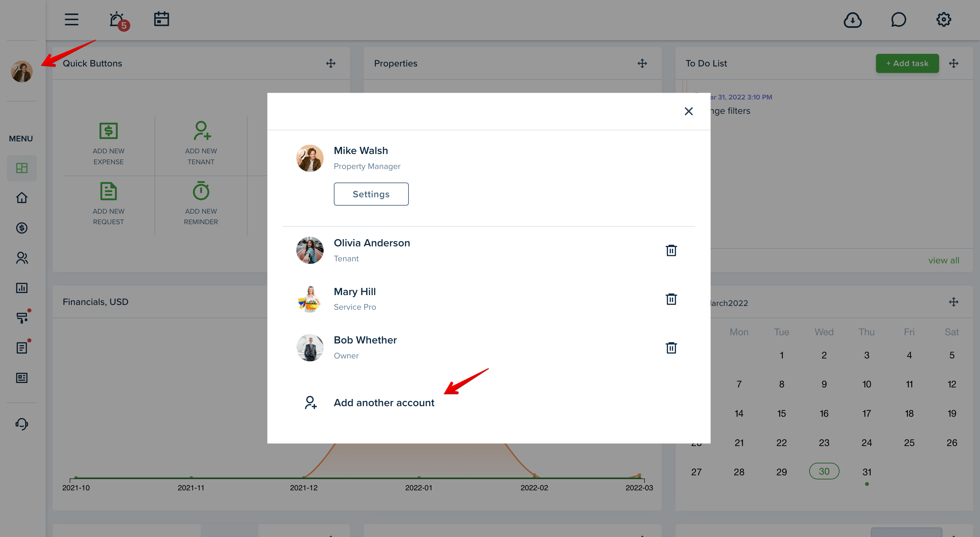Click move handle of Quick Buttons widget
The image size is (980, 537).
[x=331, y=63]
